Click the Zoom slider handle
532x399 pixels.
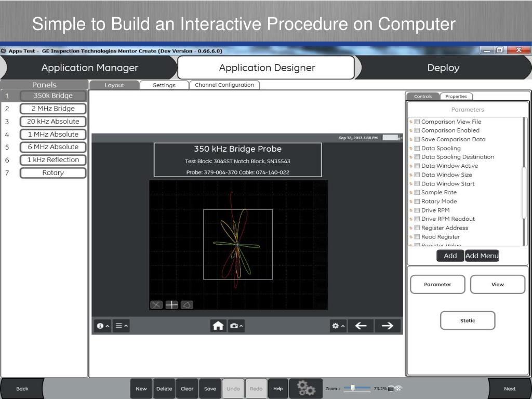tap(353, 388)
